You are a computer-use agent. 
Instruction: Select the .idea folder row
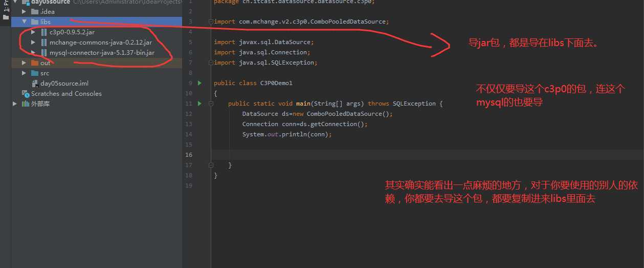click(x=97, y=11)
